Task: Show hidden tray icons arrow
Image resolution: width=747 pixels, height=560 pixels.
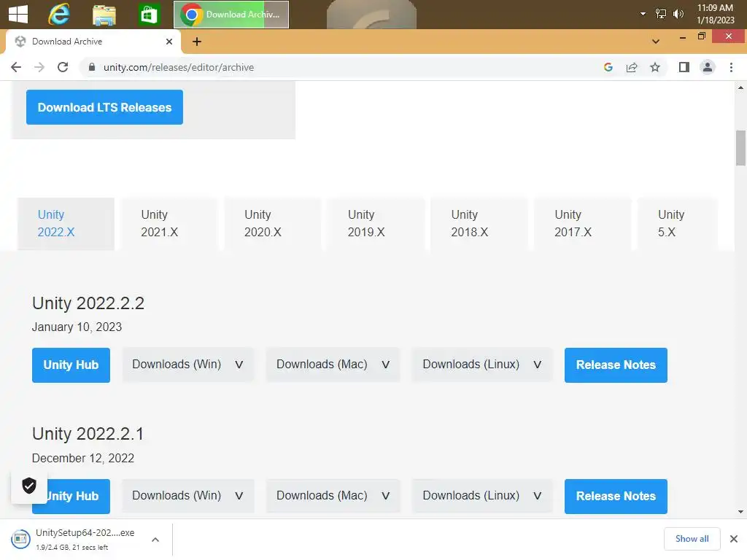Action: (643, 14)
